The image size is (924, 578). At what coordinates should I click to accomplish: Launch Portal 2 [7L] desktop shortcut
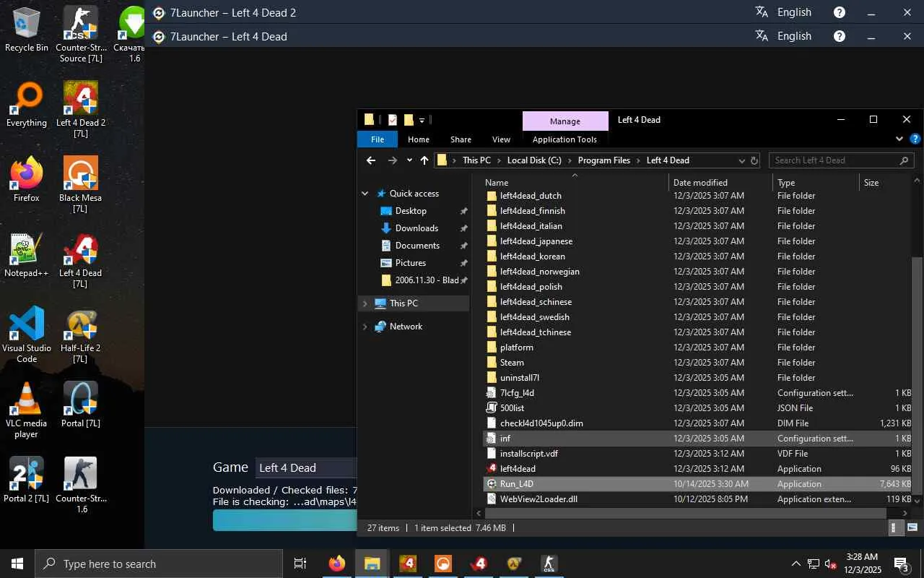coord(27,480)
